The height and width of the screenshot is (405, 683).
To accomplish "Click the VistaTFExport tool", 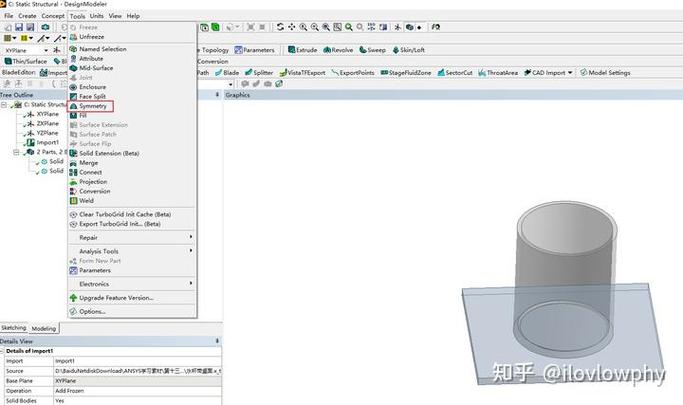I will pyautogui.click(x=302, y=73).
